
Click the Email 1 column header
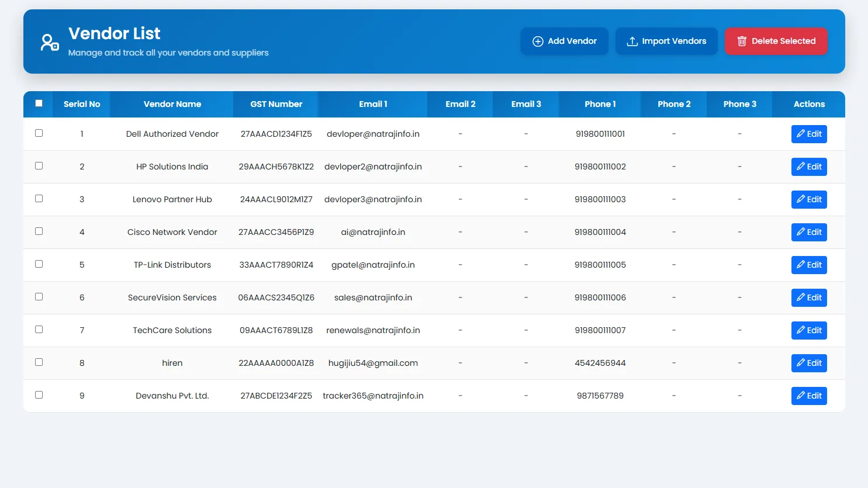tap(373, 104)
